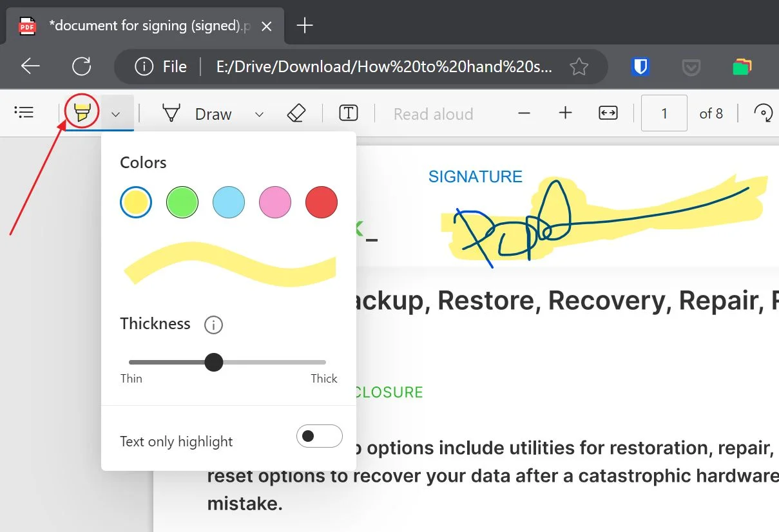Zoom in with the plus icon
The image size is (779, 532).
point(566,113)
